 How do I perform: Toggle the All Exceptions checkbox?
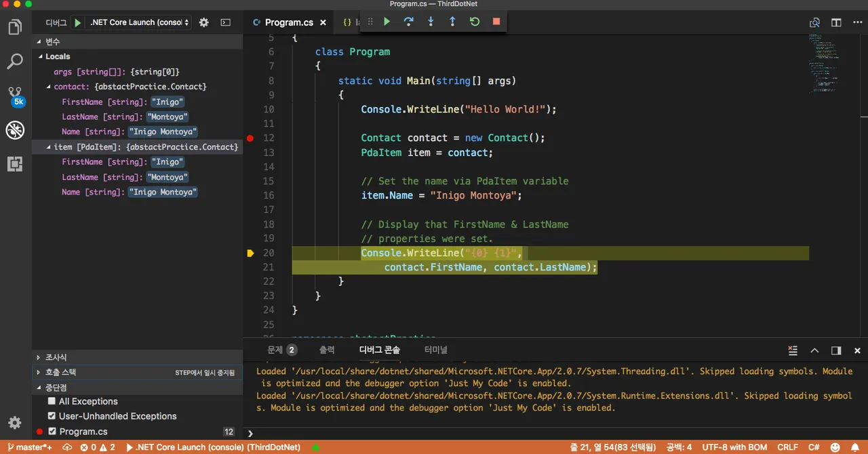pyautogui.click(x=52, y=401)
